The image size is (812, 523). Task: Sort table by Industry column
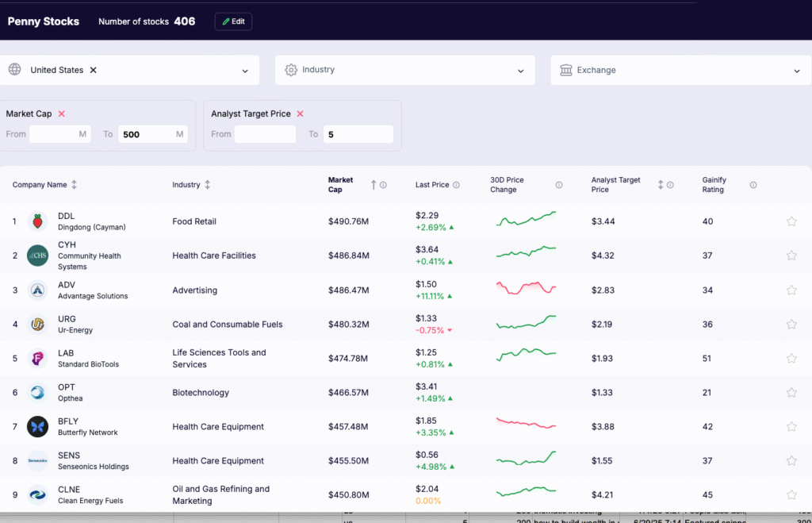click(208, 185)
